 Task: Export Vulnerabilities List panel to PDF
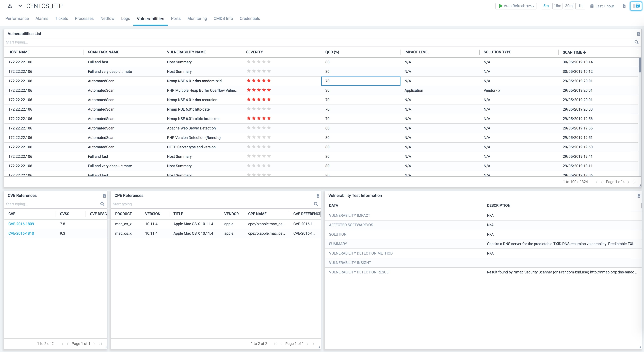click(x=638, y=34)
